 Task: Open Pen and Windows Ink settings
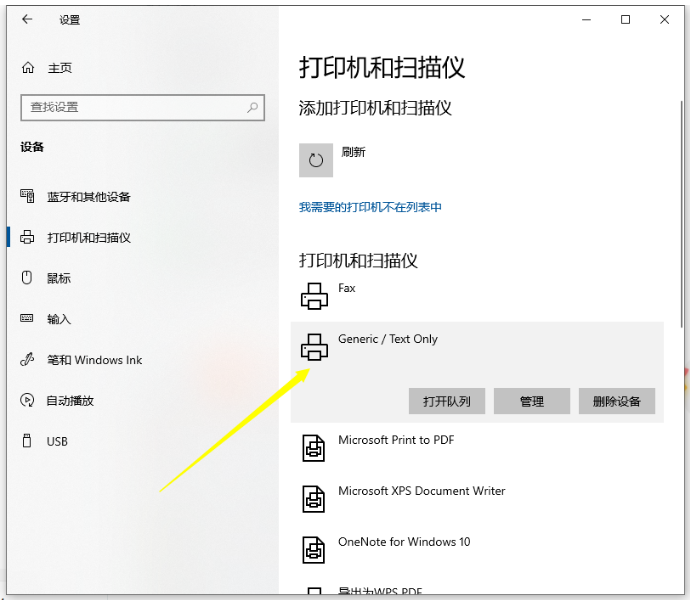pyautogui.click(x=94, y=360)
